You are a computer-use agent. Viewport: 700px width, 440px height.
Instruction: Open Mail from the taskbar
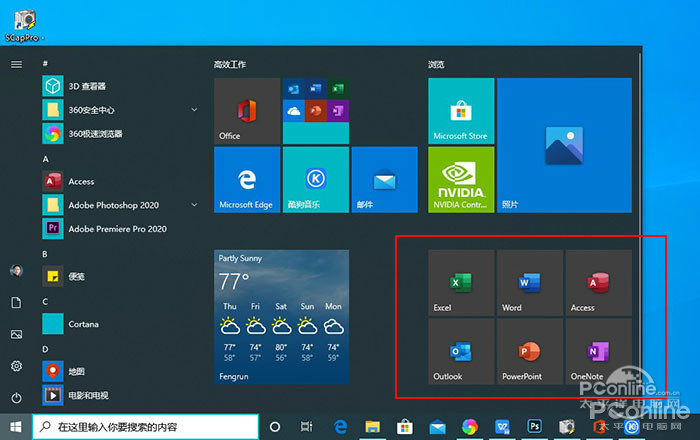click(x=438, y=428)
